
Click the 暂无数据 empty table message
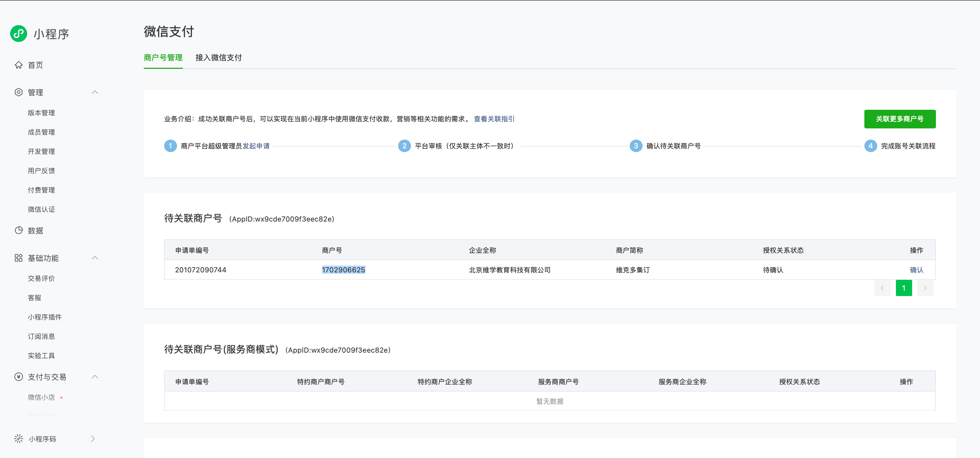pos(550,401)
